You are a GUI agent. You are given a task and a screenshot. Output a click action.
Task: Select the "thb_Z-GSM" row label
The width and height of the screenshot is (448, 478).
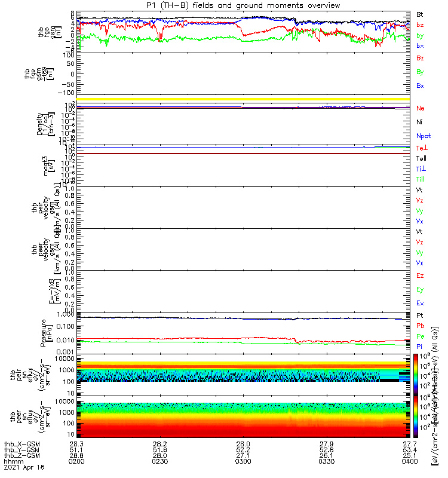pos(22,455)
